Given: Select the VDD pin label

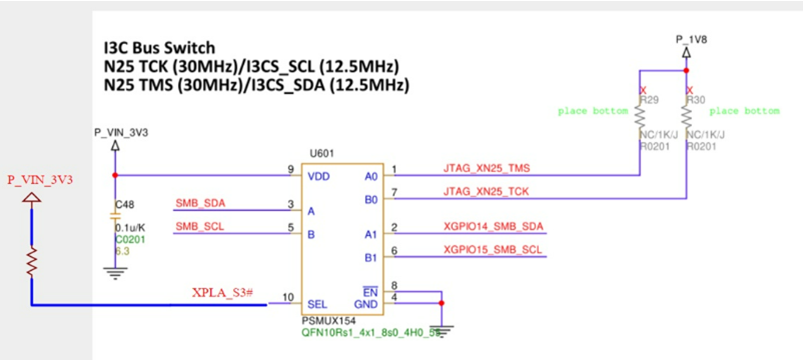Looking at the screenshot, I should [x=319, y=177].
